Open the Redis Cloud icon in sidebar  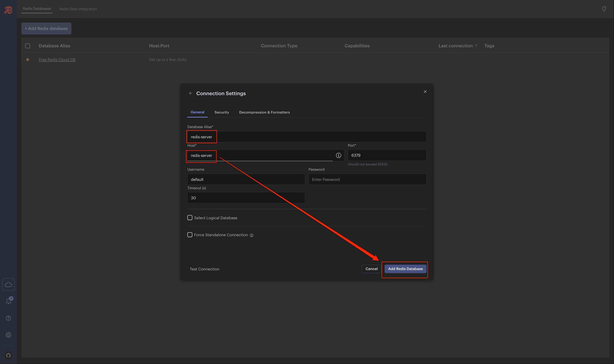pyautogui.click(x=8, y=285)
